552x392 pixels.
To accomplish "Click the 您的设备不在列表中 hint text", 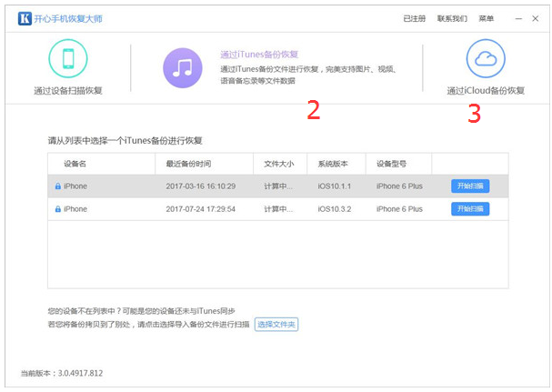I will click(142, 311).
